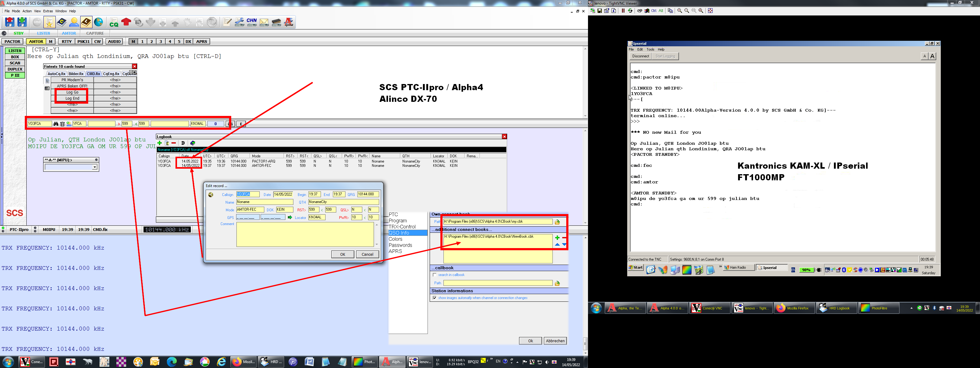Click the Abbrechen button
The width and height of the screenshot is (980, 368).
[x=555, y=341]
